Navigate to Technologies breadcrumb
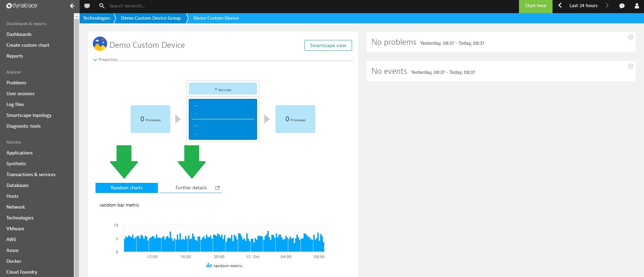This screenshot has height=277, width=644. (97, 18)
